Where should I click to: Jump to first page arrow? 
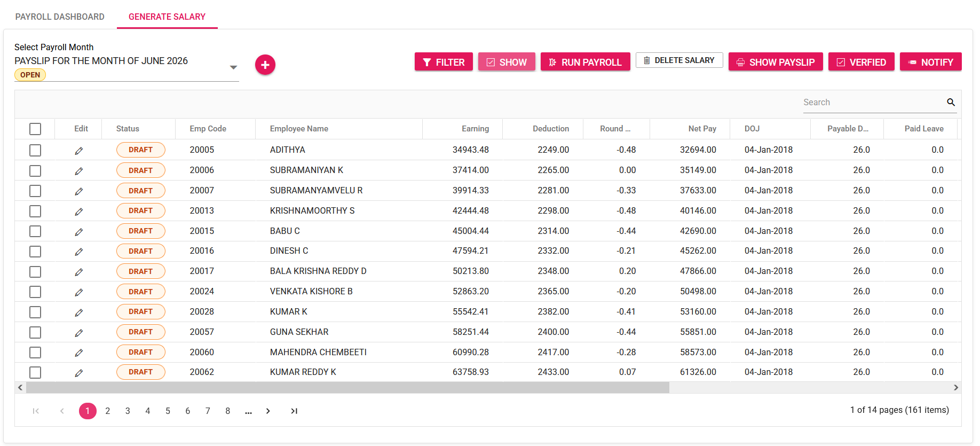pyautogui.click(x=36, y=411)
